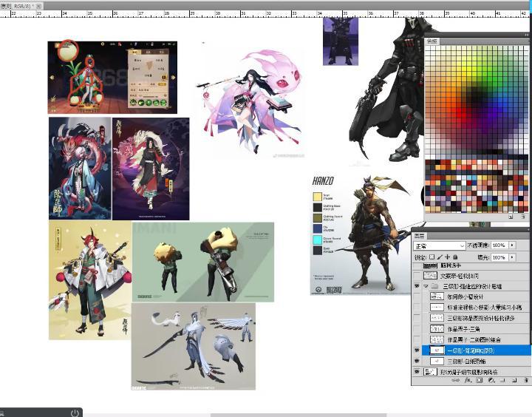Click the power icon in bottom-left overlay
The height and width of the screenshot is (417, 532).
75,413
